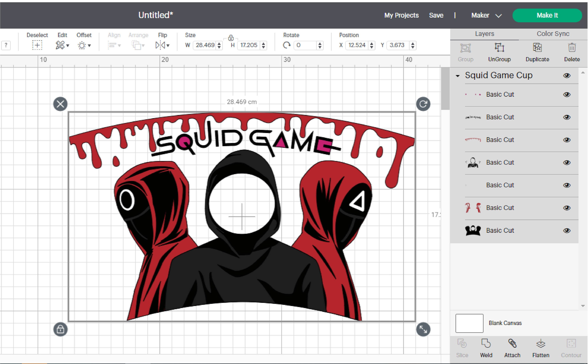Switch to the Layers tab
The width and height of the screenshot is (588, 364).
(485, 34)
